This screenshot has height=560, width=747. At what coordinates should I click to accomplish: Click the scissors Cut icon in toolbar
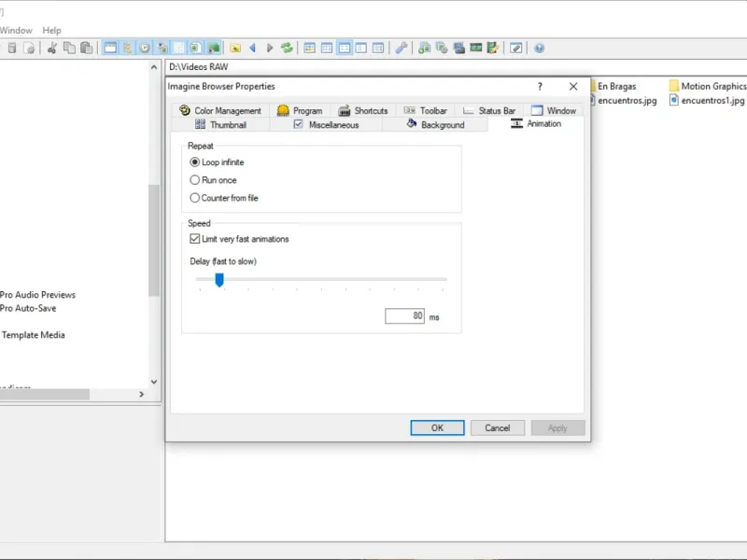52,49
